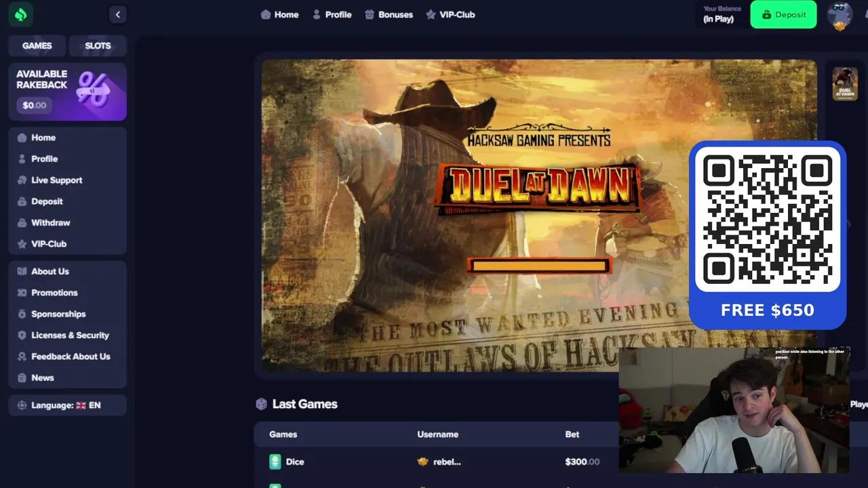The image size is (868, 488).
Task: Click the Duel at Dawn loading progress bar
Action: coord(539,265)
